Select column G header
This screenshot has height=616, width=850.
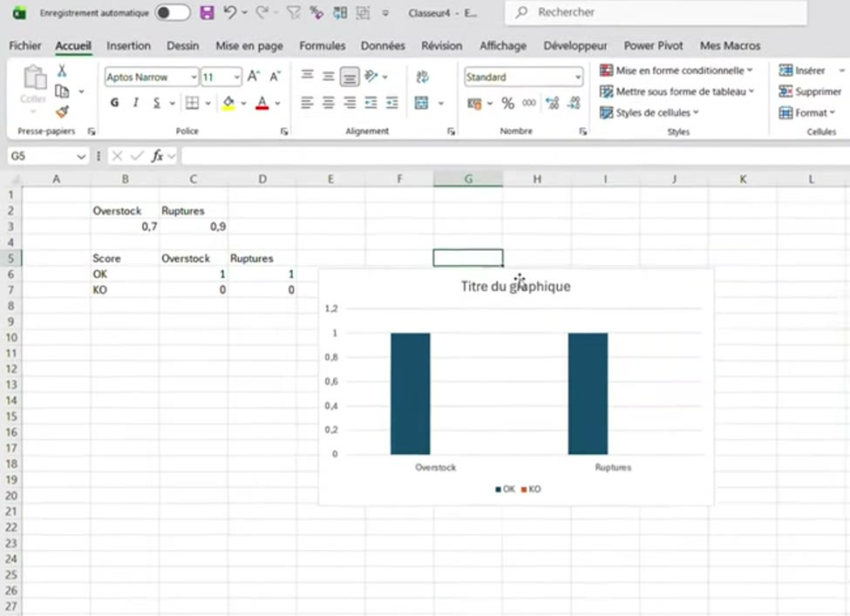(x=468, y=179)
